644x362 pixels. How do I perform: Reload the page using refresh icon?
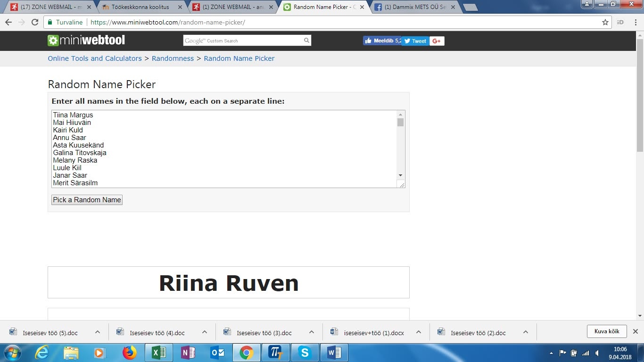(x=35, y=22)
